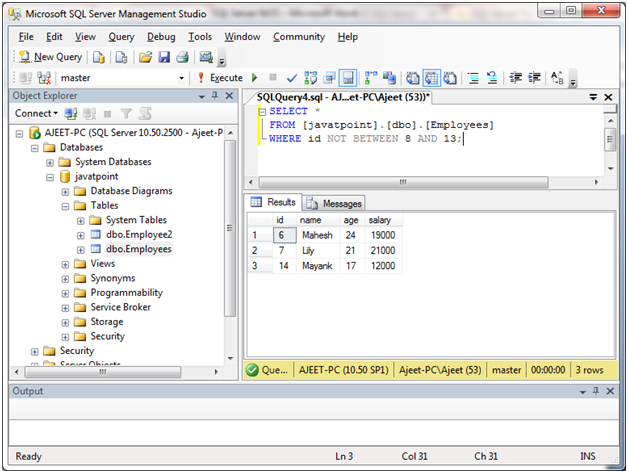Viewport: 628px width, 473px height.
Task: Click Connect Object Explorer icon
Action: pos(71,114)
